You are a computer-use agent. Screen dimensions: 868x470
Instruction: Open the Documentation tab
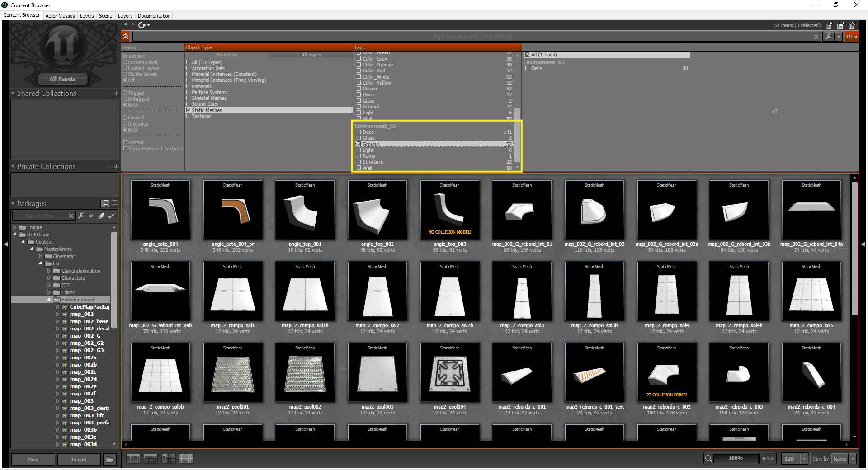coord(154,16)
